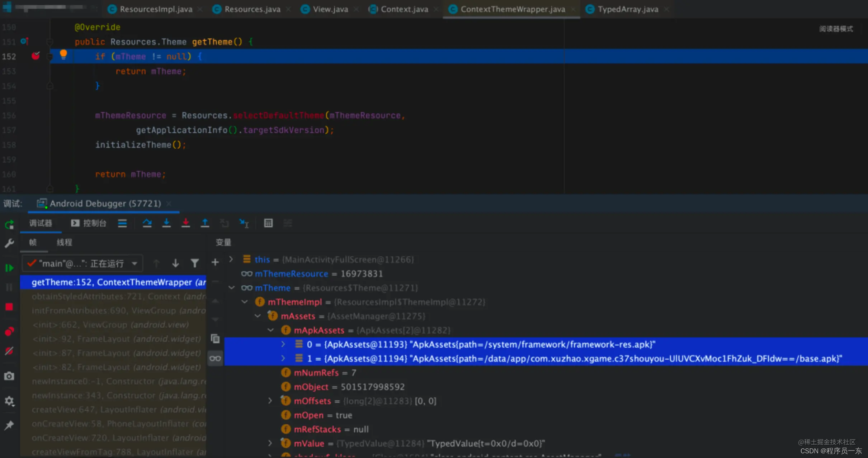Click the 阅读器模式 reader mode link
Viewport: 868px width, 458px height.
point(836,29)
